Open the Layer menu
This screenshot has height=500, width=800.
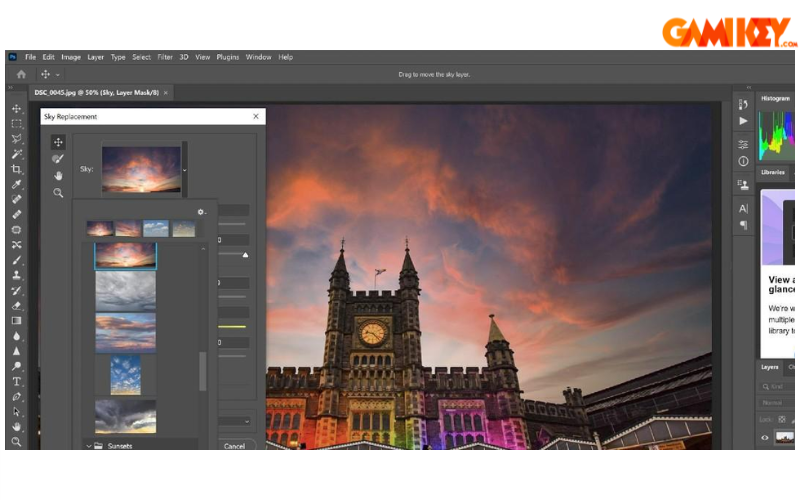tap(95, 57)
